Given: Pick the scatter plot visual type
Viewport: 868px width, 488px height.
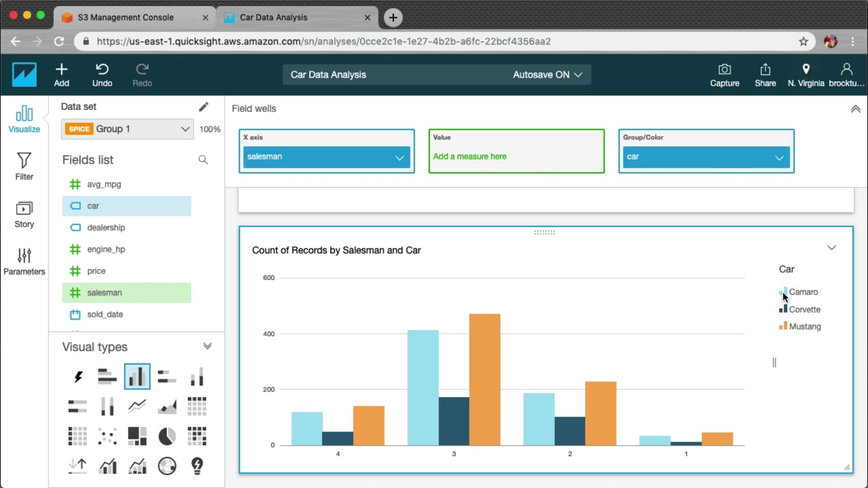Looking at the screenshot, I should (107, 436).
